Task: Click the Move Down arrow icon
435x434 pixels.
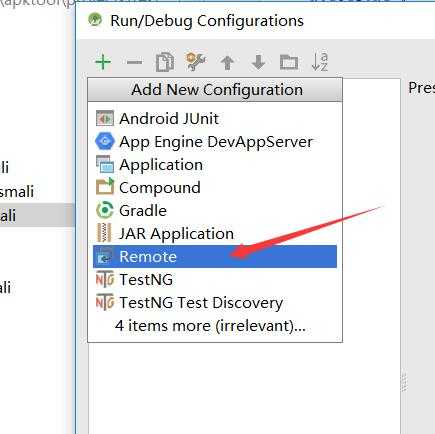Action: (x=258, y=62)
